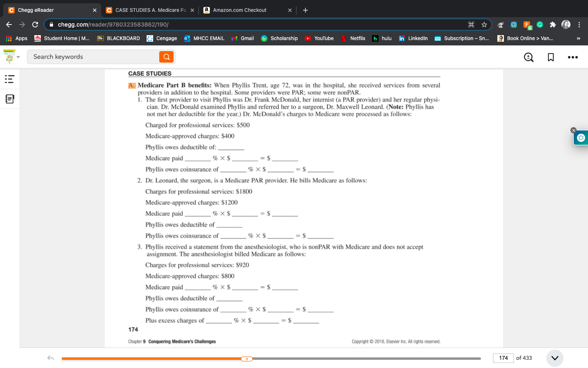
Task: Open the Grammarly browser extension
Action: coord(540,25)
